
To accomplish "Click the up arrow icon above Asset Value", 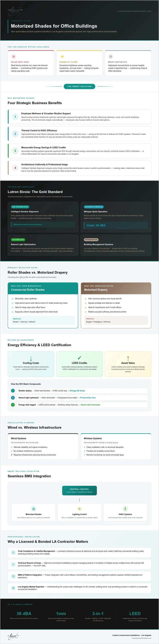I will (128, 358).
